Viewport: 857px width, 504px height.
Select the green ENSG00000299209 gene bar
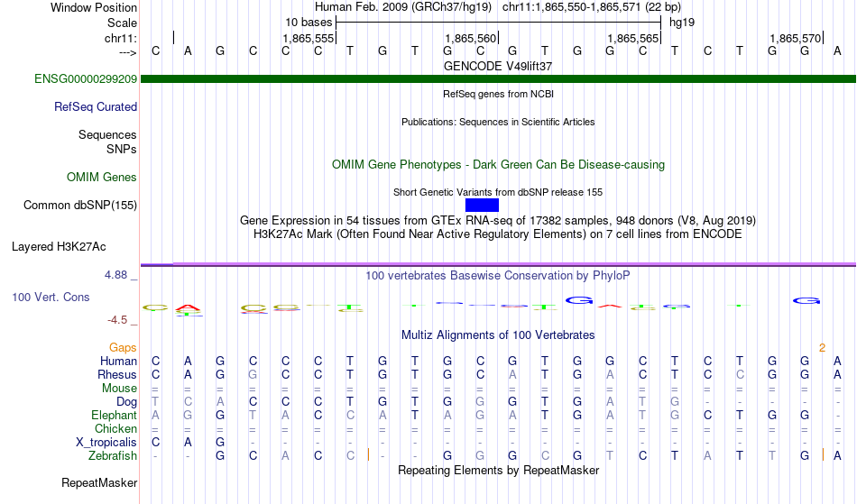point(498,79)
